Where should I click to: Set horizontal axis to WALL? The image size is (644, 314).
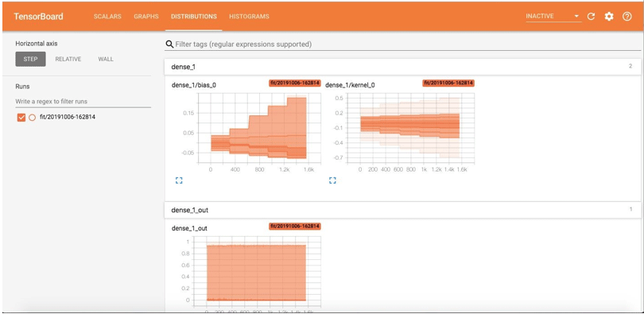pyautogui.click(x=106, y=59)
